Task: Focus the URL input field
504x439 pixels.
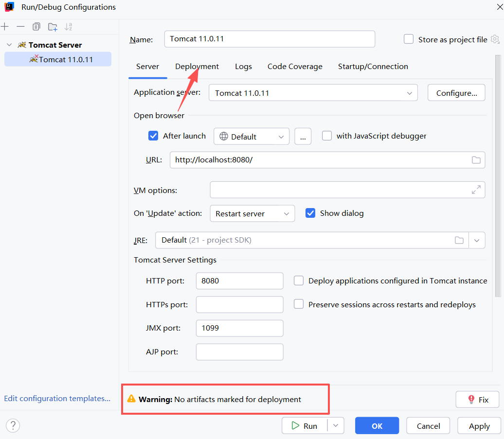Action: tap(327, 160)
